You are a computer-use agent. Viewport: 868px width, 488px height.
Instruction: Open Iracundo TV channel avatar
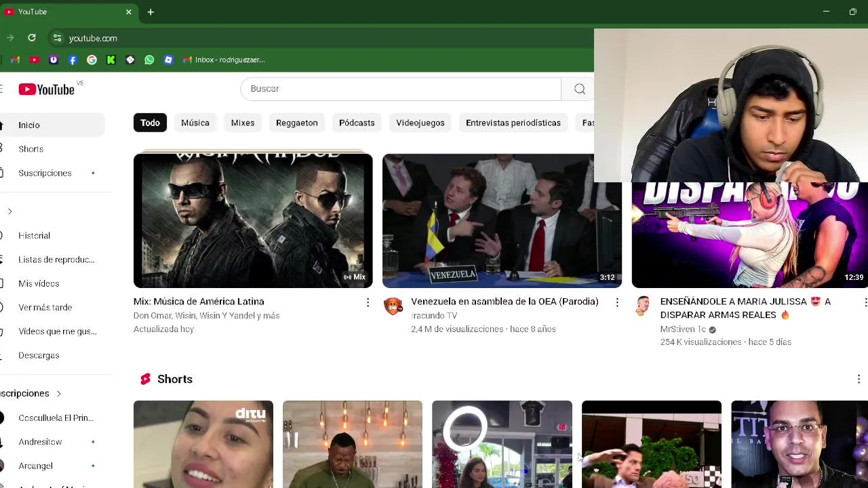point(393,306)
